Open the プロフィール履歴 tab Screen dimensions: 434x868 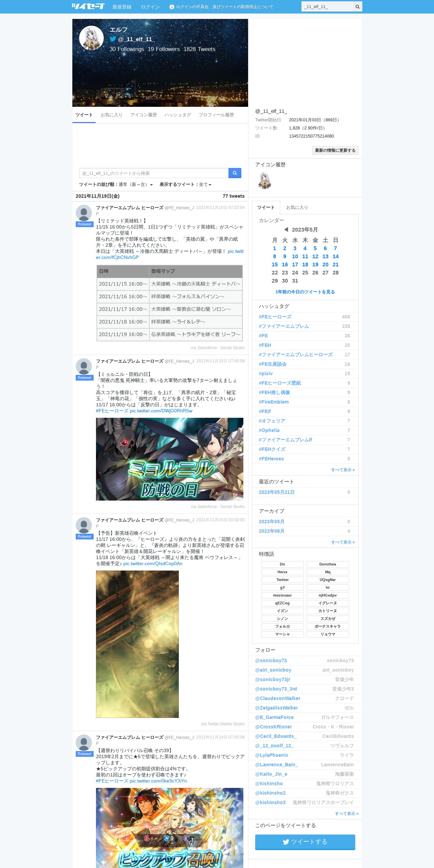tap(216, 115)
